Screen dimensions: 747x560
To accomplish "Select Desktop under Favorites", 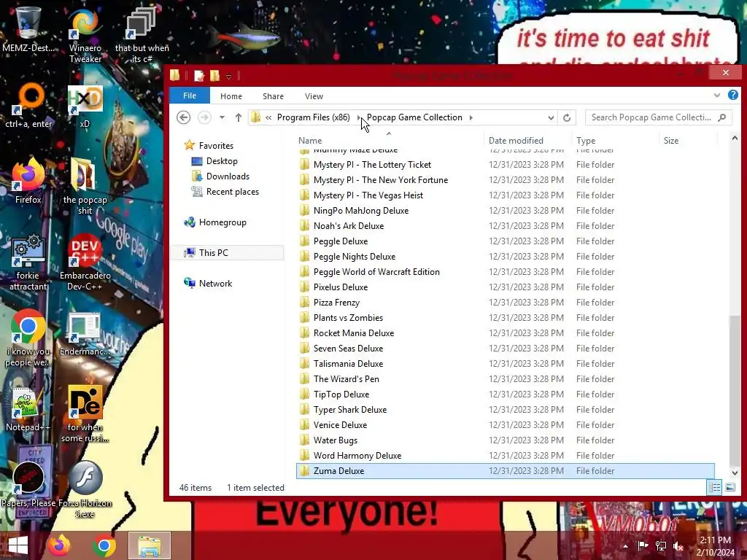I will pyautogui.click(x=222, y=161).
